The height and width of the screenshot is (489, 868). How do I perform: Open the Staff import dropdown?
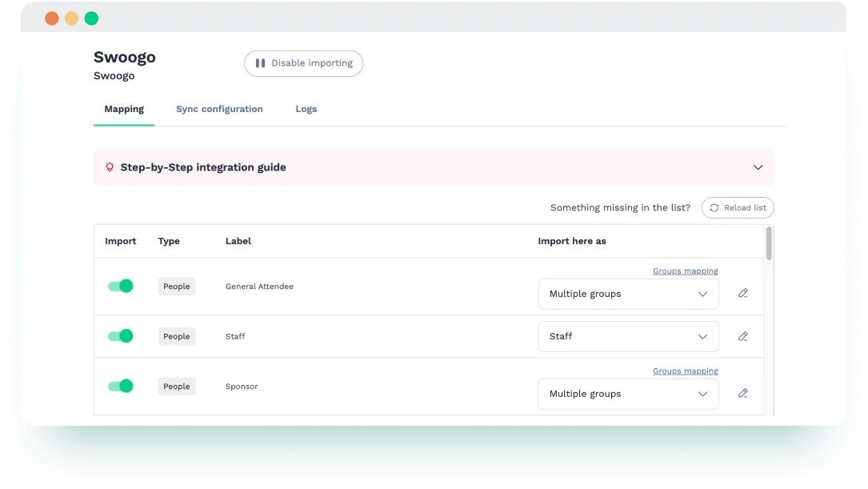pos(628,336)
